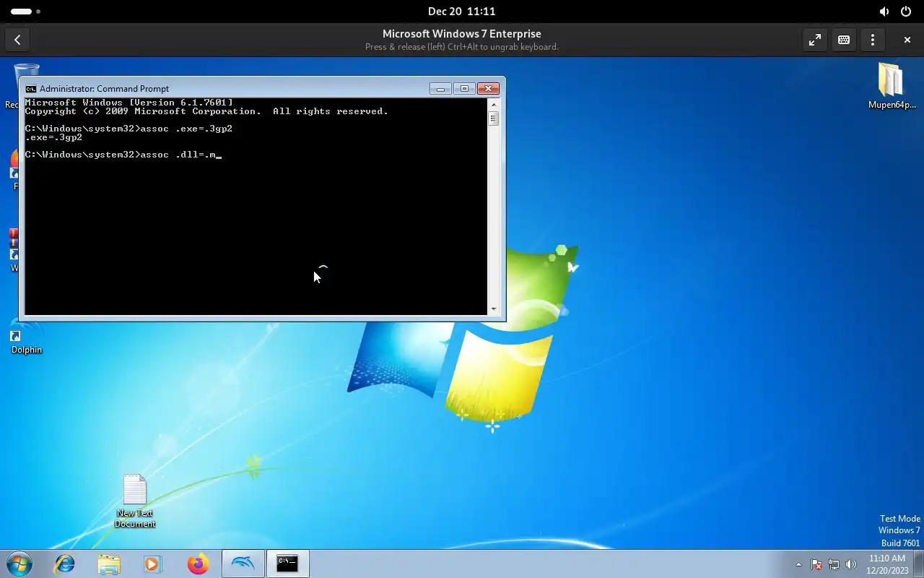Open Action Center flag icon in tray
This screenshot has width=924, height=578.
pos(816,564)
